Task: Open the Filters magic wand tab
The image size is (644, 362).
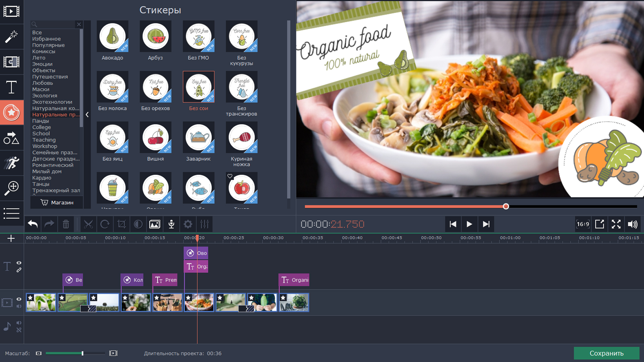Action: coord(11,37)
